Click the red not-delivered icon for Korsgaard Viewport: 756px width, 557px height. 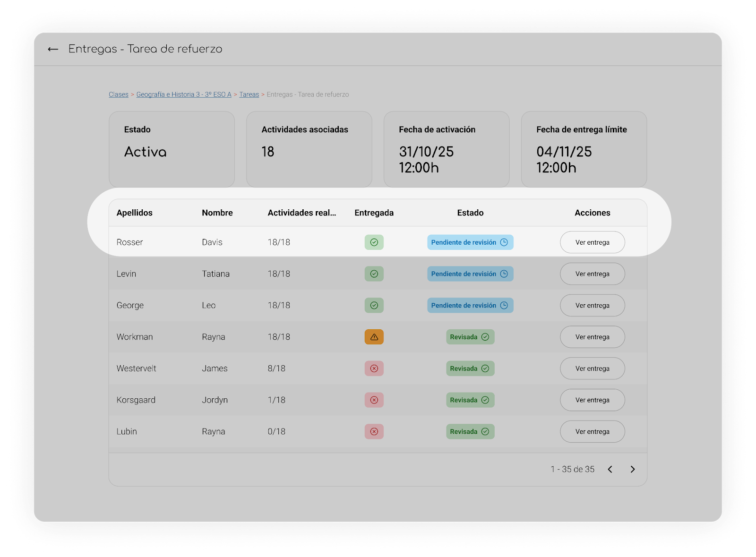click(374, 400)
